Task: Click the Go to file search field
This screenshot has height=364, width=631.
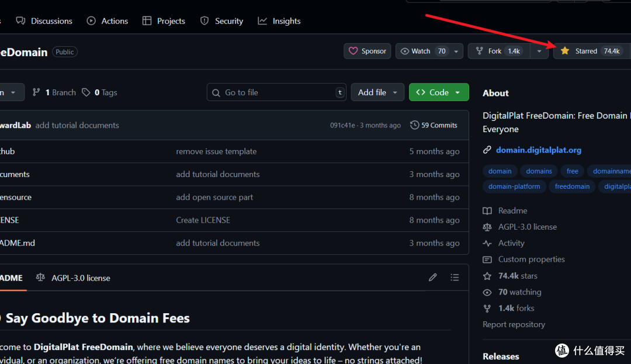Action: pos(276,92)
